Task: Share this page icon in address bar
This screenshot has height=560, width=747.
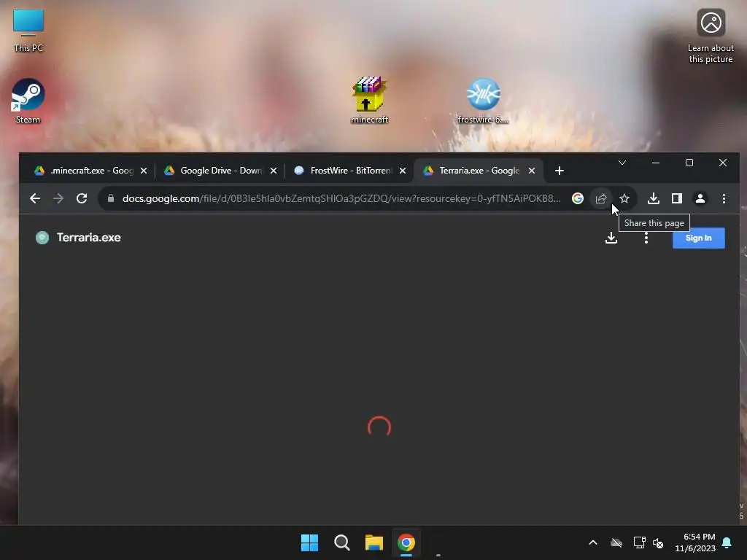Action: click(601, 198)
